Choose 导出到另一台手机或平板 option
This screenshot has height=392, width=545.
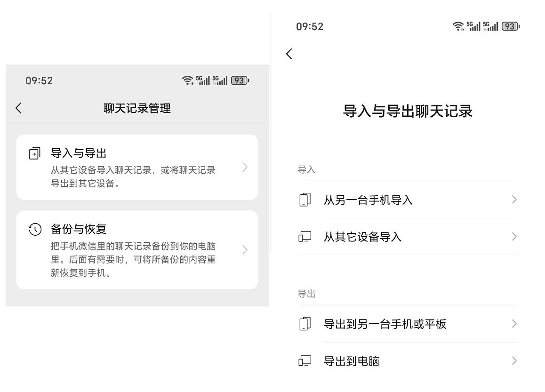pyautogui.click(x=385, y=324)
